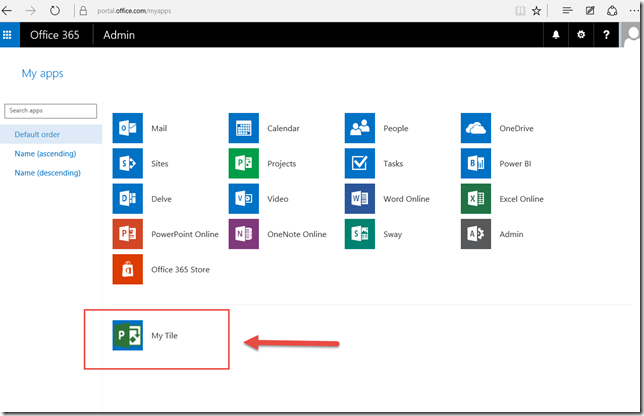Open the Office 365 Store tile icon
The image size is (644, 416).
coord(128,269)
